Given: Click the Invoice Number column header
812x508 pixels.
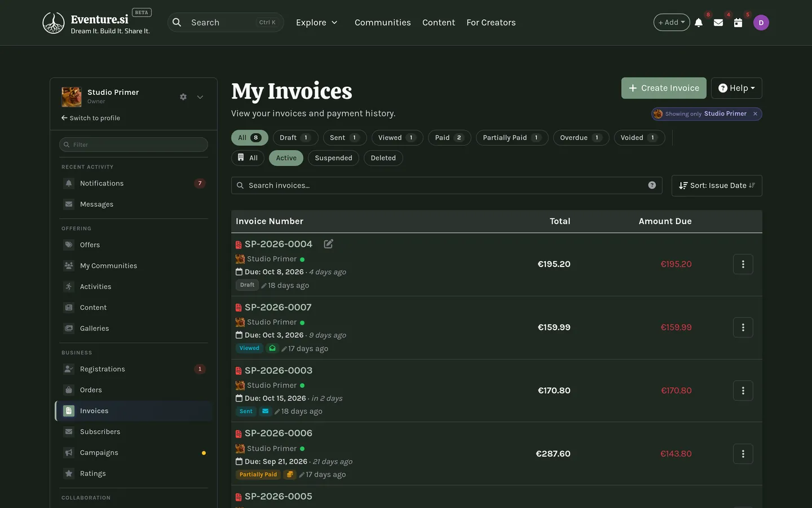Looking at the screenshot, I should point(270,221).
